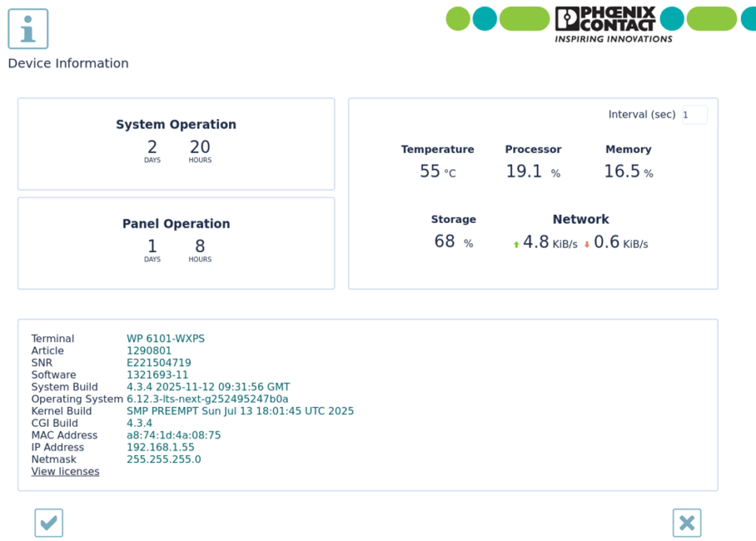Click the MAC Address value a8:74:1d:4a:08:75
Viewport: 756px width, 541px height.
coord(173,435)
